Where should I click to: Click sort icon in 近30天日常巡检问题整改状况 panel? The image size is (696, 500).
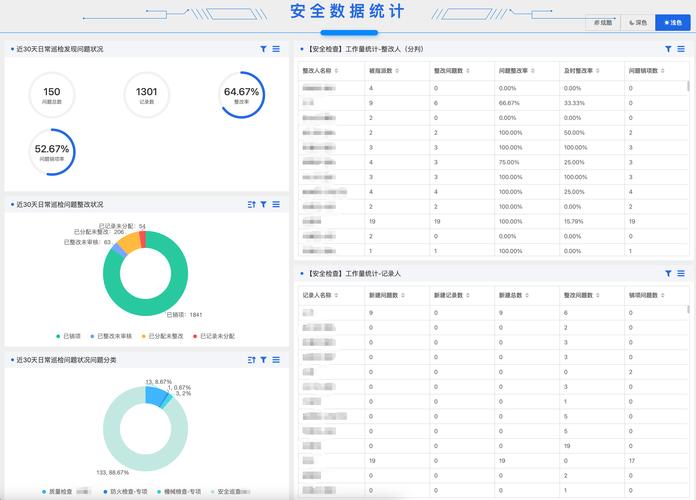pos(252,204)
